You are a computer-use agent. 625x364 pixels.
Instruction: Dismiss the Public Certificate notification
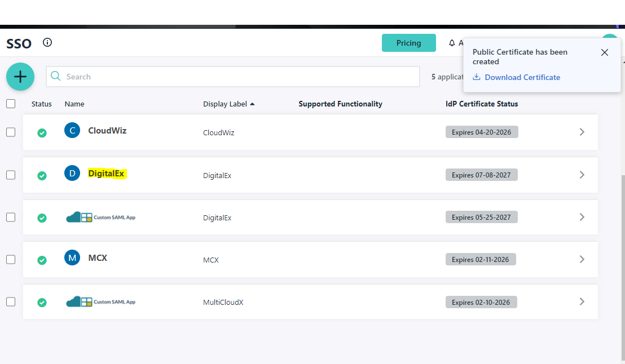tap(604, 52)
